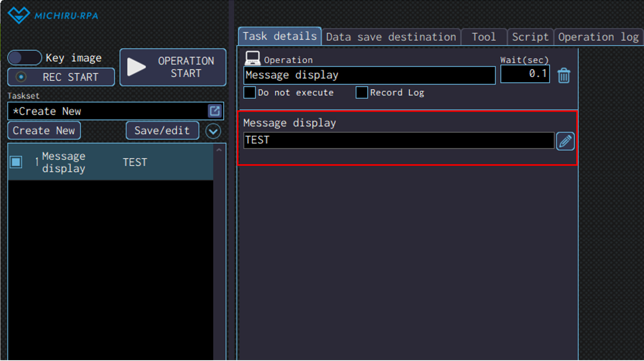The width and height of the screenshot is (644, 361).
Task: Click the Save/edit button
Action: (162, 131)
